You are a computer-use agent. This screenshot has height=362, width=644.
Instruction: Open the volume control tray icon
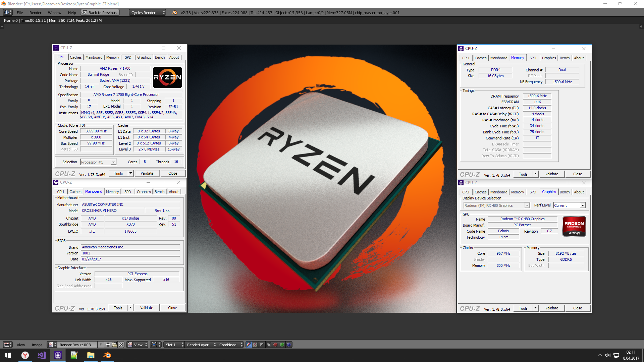point(607,355)
